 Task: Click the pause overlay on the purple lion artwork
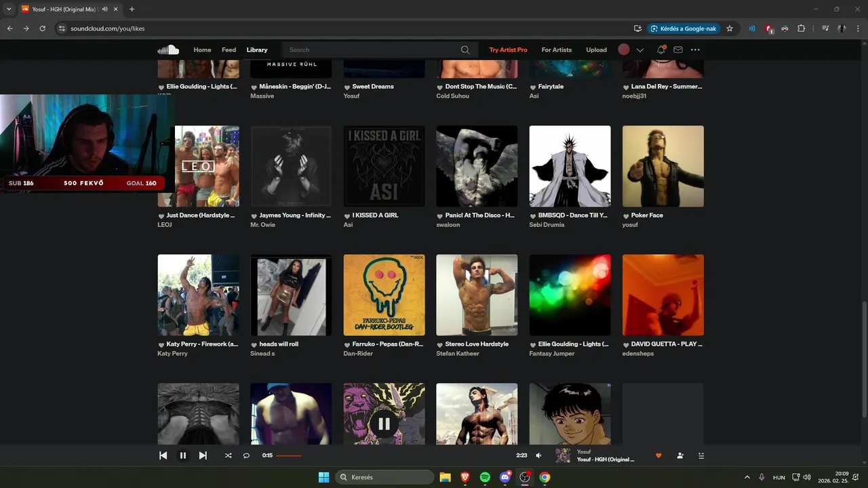[384, 424]
